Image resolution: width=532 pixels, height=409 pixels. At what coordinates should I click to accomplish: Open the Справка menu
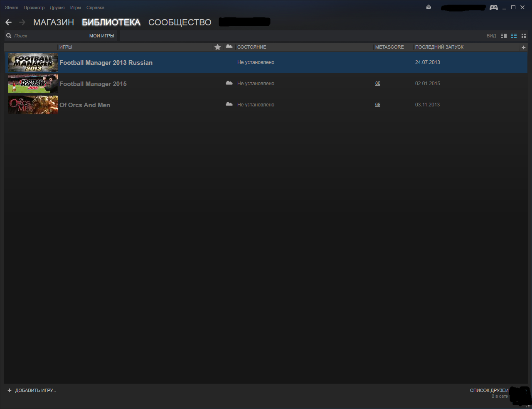[95, 7]
